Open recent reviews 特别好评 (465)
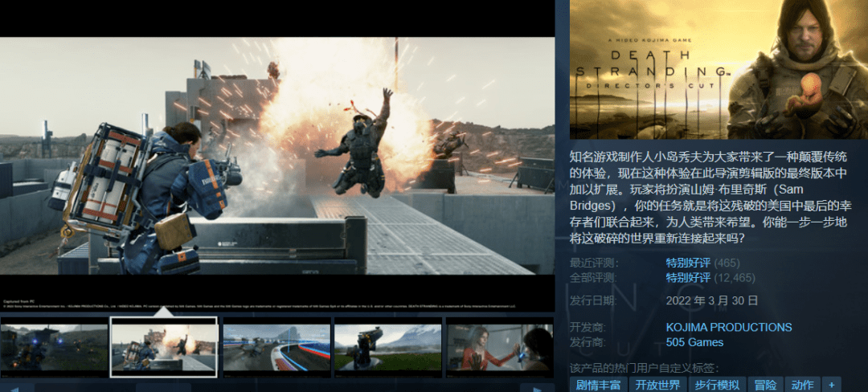The image size is (868, 392). coord(702,263)
